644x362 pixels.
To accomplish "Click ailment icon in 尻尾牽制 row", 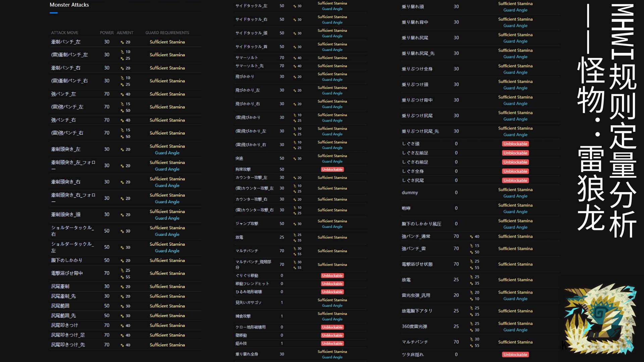I will click(122, 287).
